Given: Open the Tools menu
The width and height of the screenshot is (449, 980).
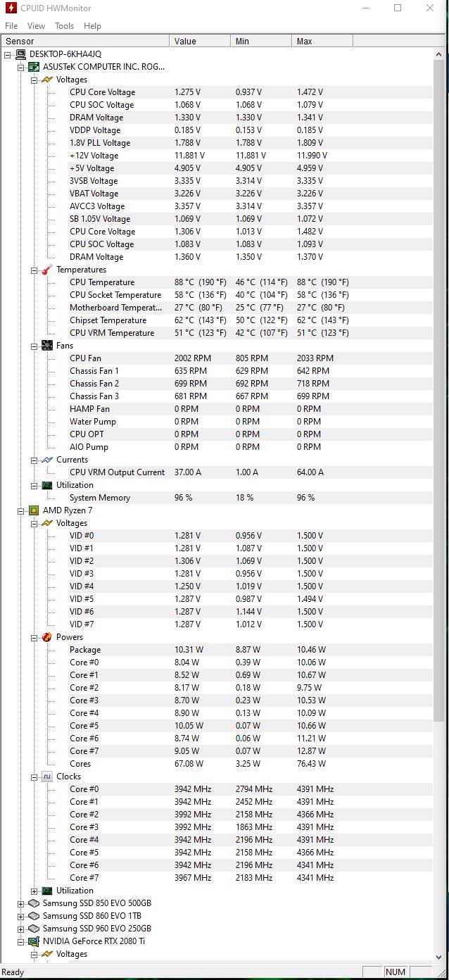Looking at the screenshot, I should (65, 26).
